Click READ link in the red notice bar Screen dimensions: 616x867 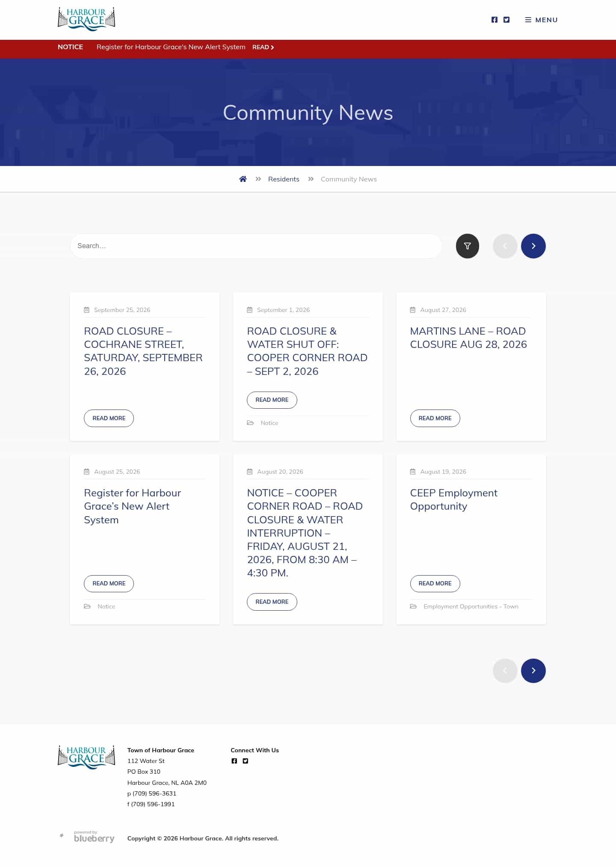263,47
